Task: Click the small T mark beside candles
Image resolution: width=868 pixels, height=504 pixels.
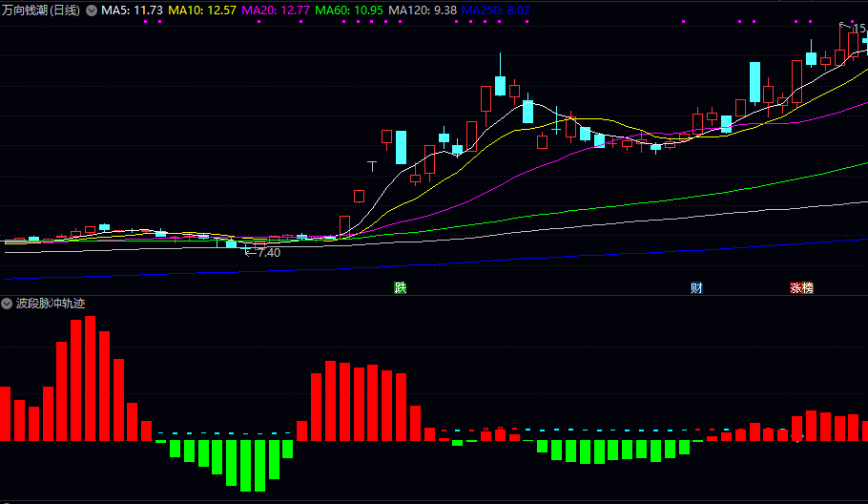Action: tap(372, 165)
